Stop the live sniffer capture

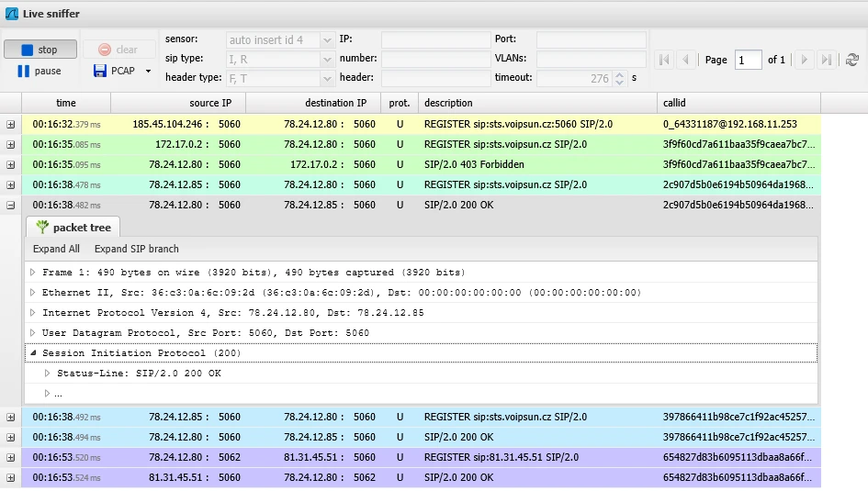(x=39, y=50)
